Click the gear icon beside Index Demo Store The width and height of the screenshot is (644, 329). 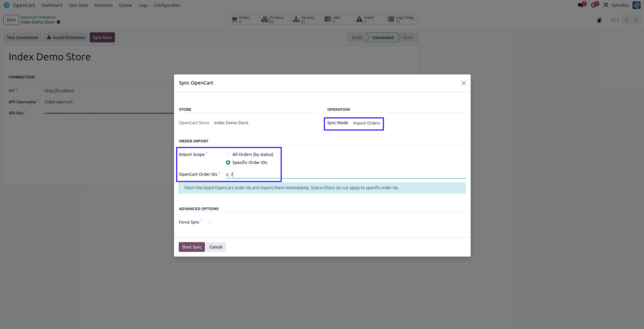click(58, 22)
